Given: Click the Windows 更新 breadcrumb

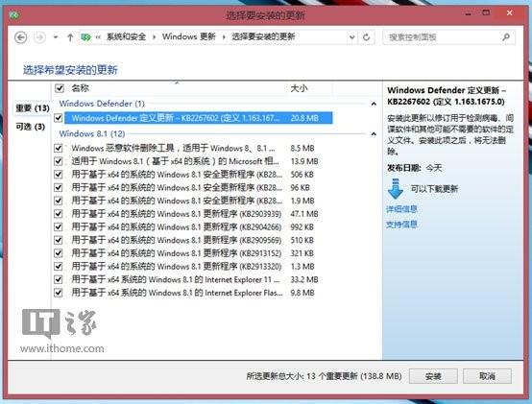Looking at the screenshot, I should click(x=188, y=36).
